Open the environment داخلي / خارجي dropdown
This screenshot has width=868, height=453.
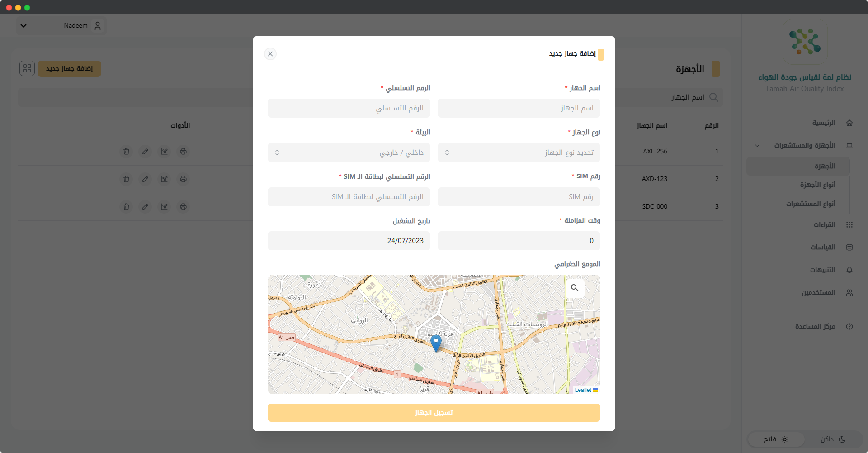[x=349, y=153]
